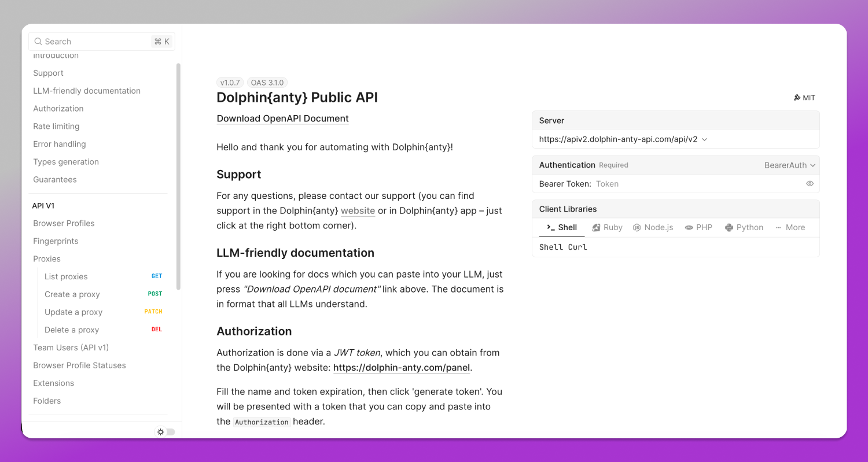This screenshot has width=868, height=462.
Task: Show the bearer token via eye icon
Action: click(x=810, y=184)
